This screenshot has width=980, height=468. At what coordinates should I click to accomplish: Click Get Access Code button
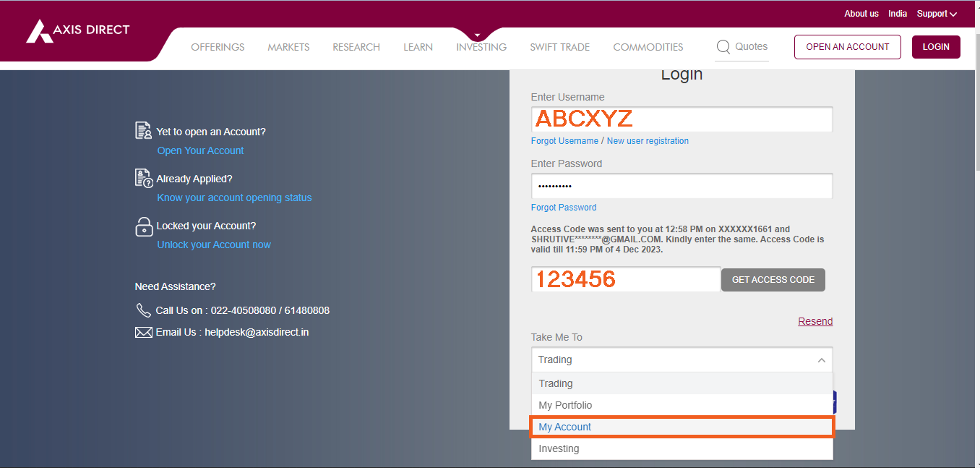[x=773, y=280]
